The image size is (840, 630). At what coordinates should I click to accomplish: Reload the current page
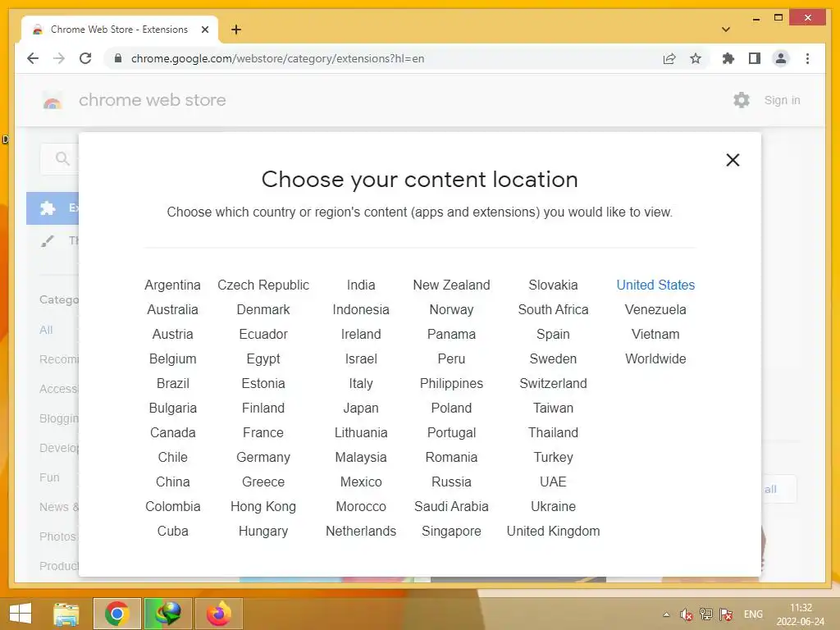pyautogui.click(x=85, y=58)
